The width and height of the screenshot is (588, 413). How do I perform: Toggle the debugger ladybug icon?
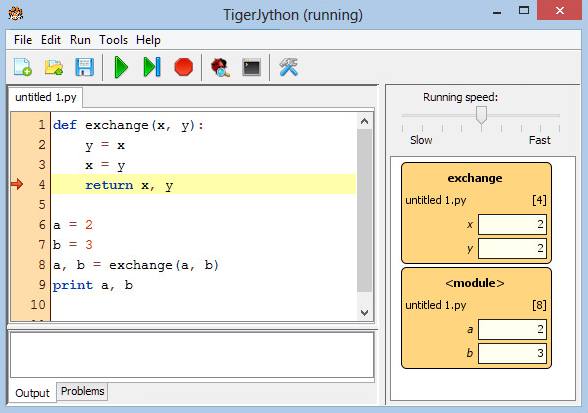tap(220, 68)
